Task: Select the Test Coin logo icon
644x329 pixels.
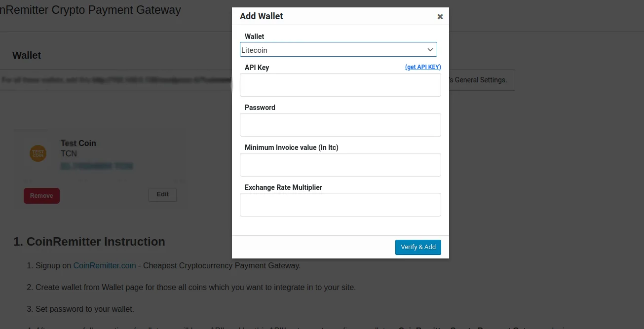Action: pos(38,153)
